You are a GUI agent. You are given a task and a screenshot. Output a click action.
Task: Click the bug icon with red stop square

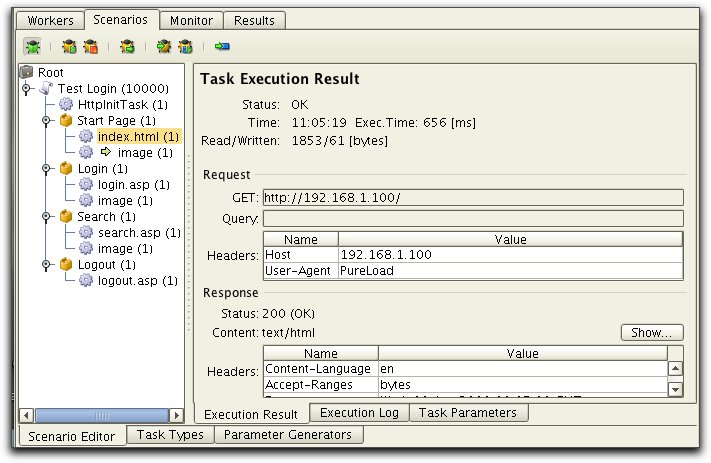[91, 46]
